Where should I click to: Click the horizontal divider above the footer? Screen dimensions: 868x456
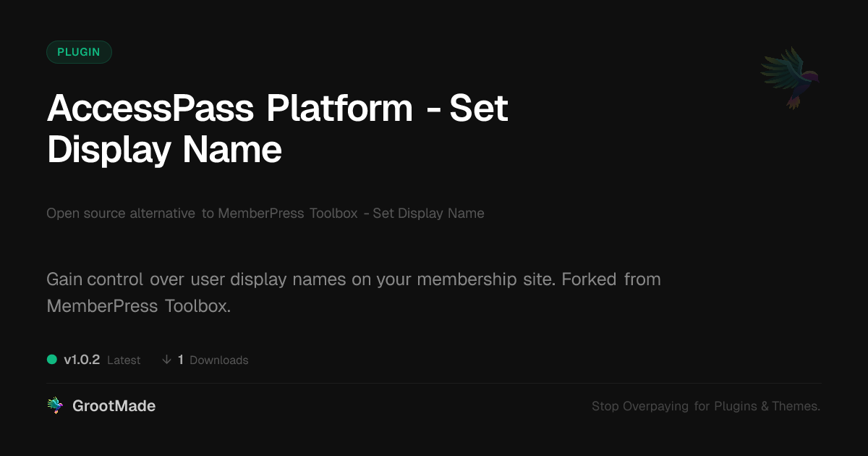pos(434,383)
